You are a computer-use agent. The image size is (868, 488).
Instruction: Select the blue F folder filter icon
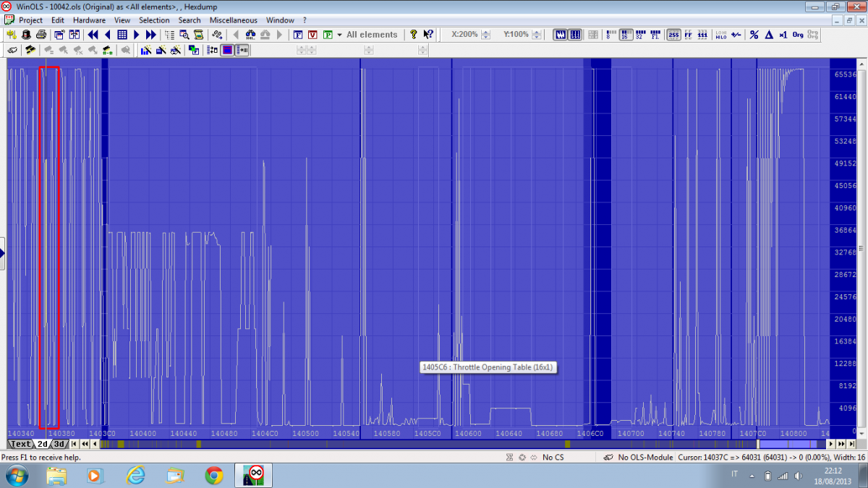[298, 35]
